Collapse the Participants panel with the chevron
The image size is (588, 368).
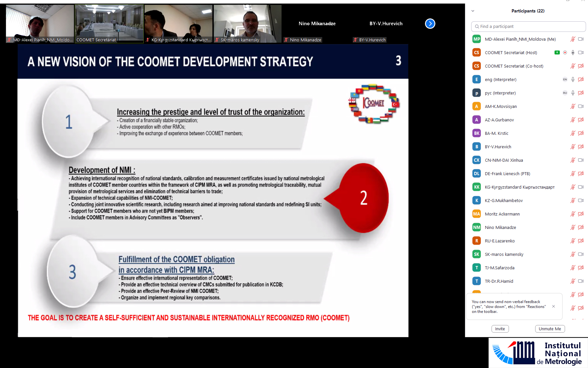pyautogui.click(x=473, y=11)
